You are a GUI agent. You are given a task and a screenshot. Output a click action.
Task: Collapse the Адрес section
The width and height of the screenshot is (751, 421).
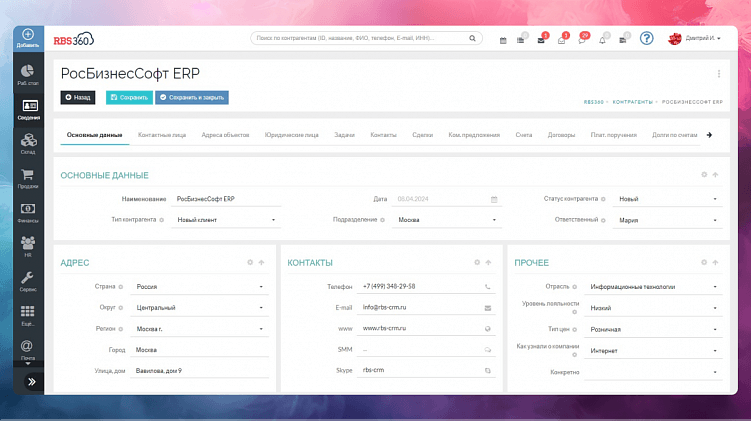coord(262,262)
